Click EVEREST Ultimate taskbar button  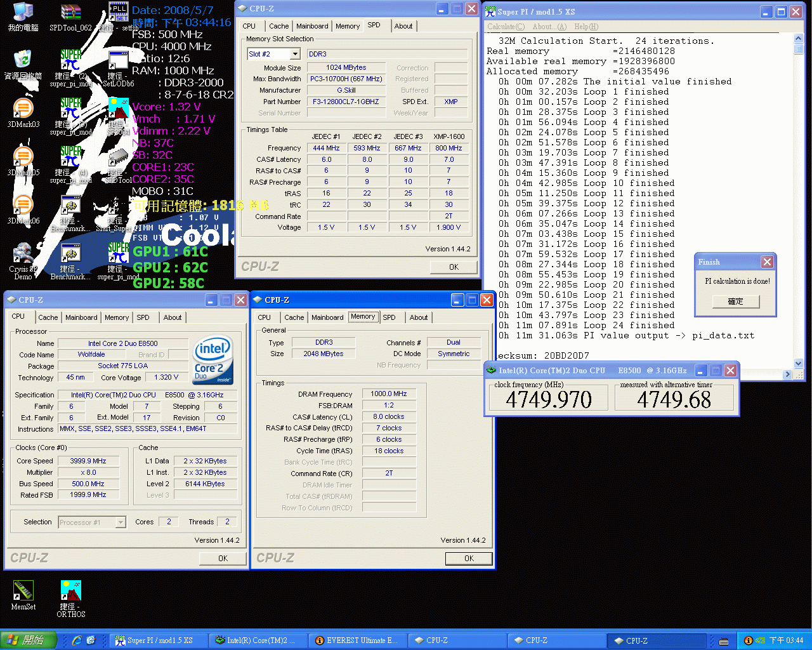click(358, 640)
